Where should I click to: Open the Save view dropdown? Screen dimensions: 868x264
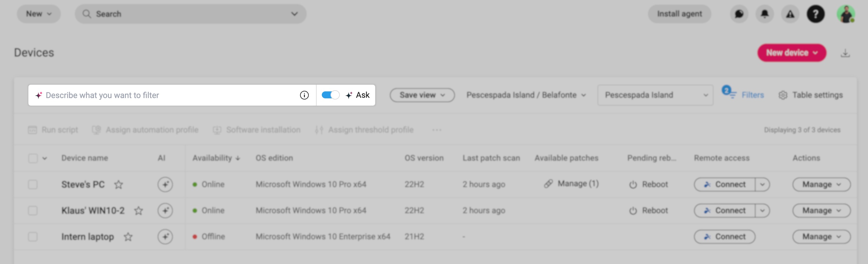[x=422, y=95]
